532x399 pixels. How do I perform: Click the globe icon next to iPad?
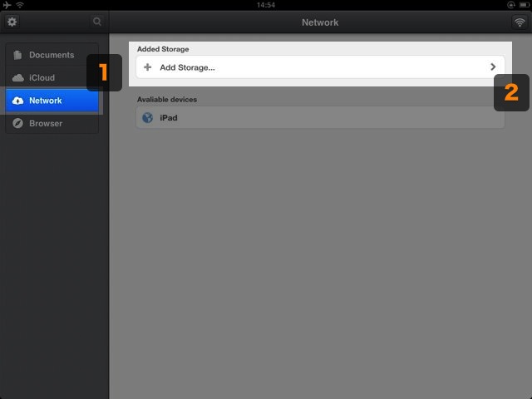tap(148, 118)
